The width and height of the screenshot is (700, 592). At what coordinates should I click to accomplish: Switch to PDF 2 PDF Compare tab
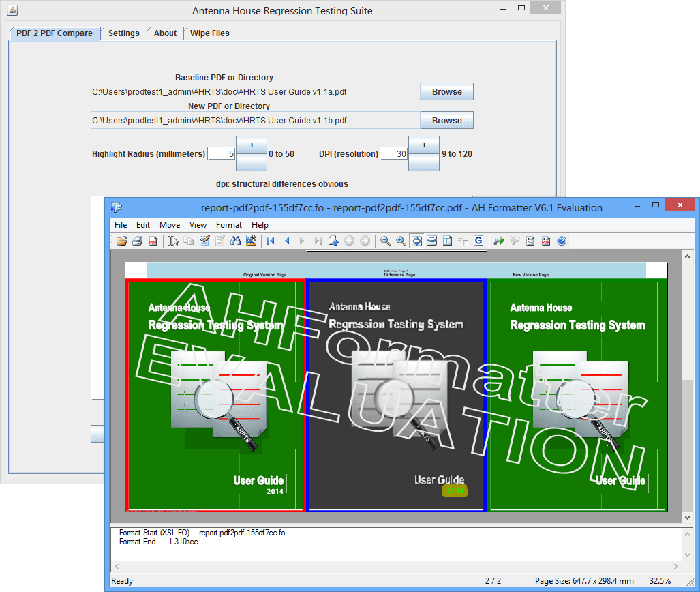pyautogui.click(x=55, y=33)
